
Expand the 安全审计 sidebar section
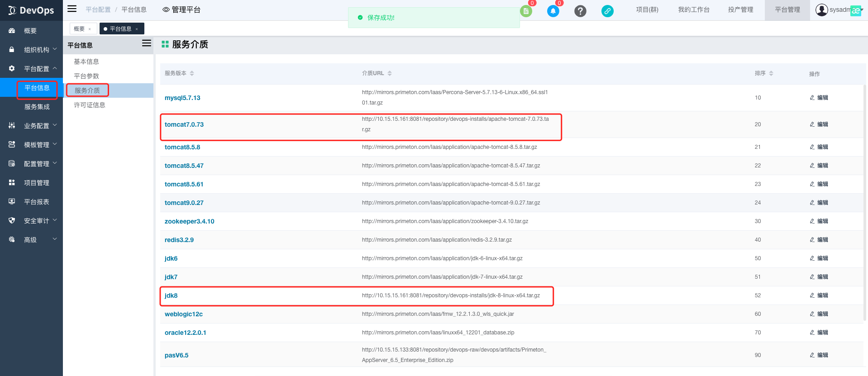[x=36, y=221]
